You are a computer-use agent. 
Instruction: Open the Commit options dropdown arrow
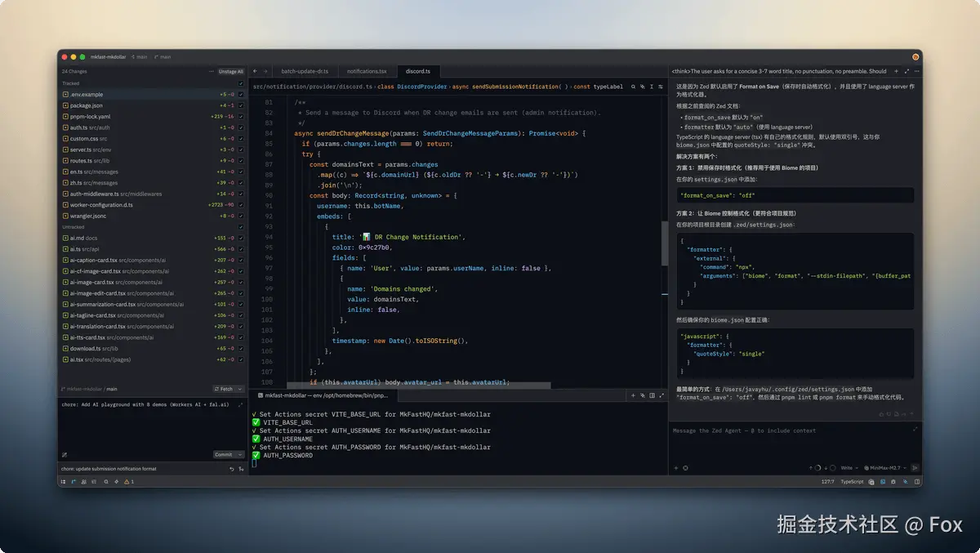pos(240,455)
